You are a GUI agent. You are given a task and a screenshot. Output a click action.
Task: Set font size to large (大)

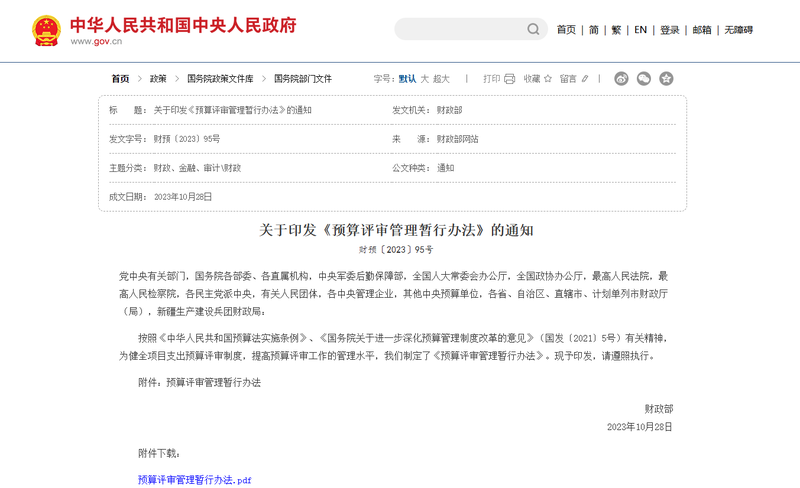tap(424, 79)
